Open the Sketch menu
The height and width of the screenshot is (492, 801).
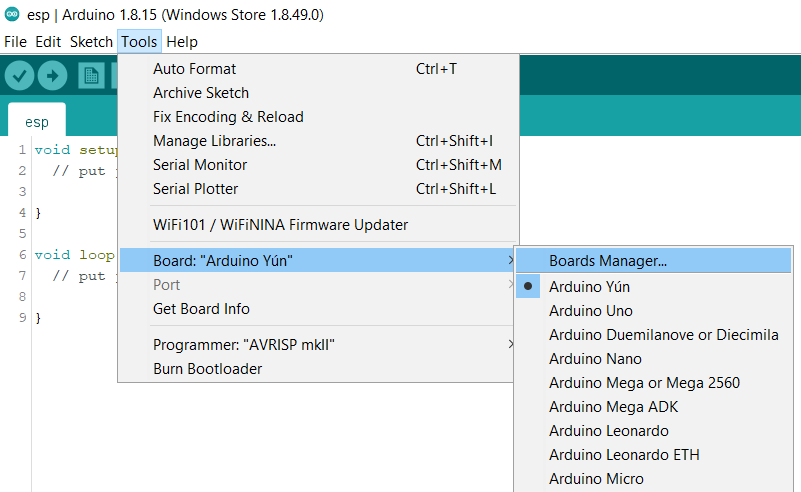pyautogui.click(x=91, y=41)
